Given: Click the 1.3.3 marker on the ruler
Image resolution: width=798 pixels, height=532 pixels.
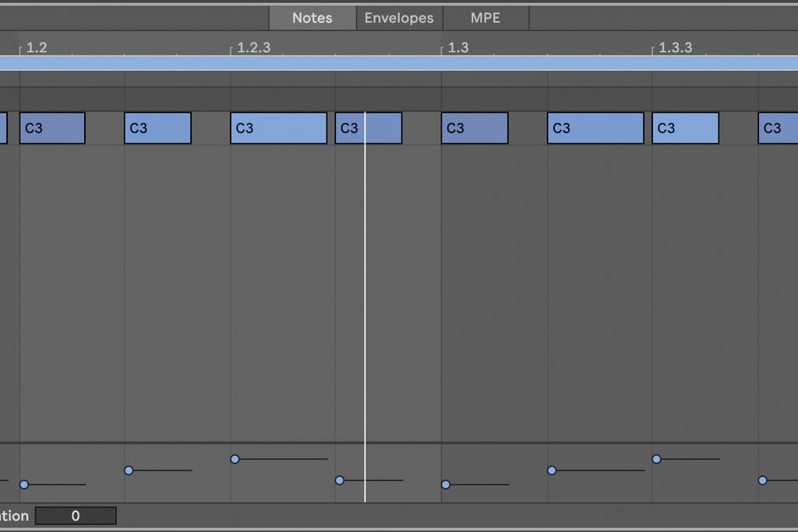Looking at the screenshot, I should tap(675, 48).
